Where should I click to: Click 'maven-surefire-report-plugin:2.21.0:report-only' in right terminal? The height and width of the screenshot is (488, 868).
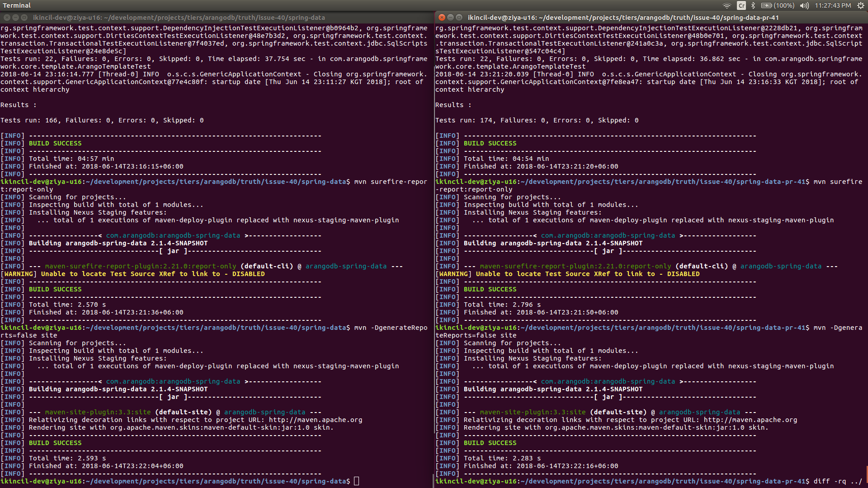(x=576, y=266)
